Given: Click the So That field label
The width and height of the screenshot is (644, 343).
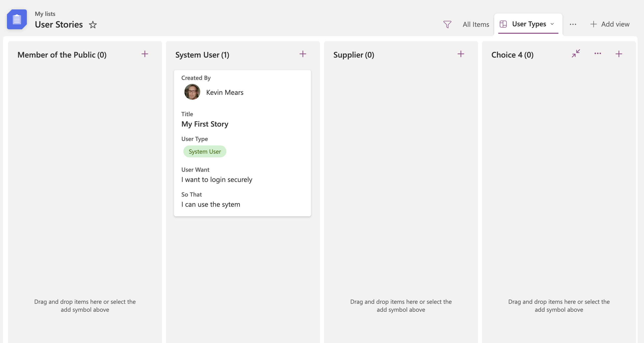Looking at the screenshot, I should (x=192, y=194).
